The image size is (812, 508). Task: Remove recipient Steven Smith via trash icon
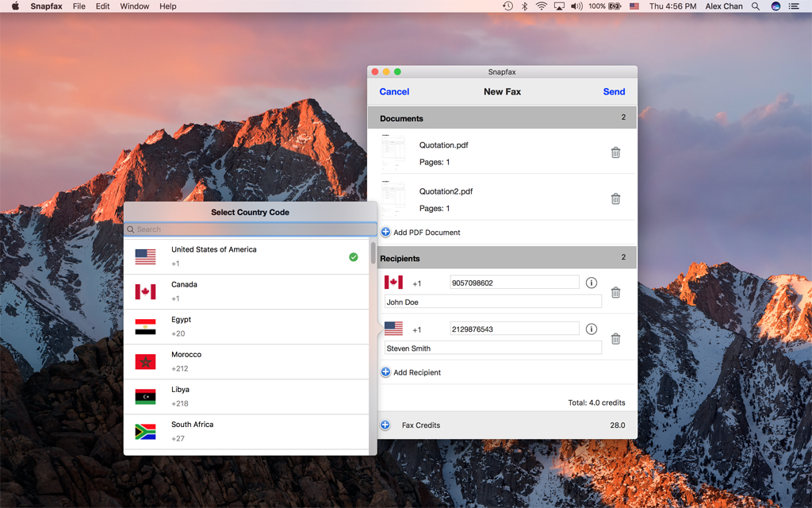615,338
